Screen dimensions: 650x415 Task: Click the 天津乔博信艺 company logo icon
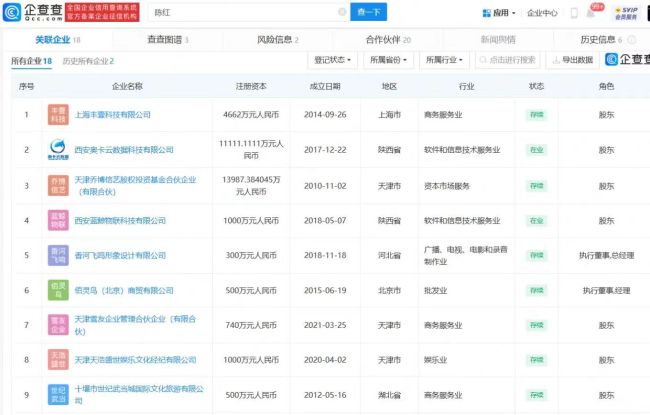click(x=58, y=185)
